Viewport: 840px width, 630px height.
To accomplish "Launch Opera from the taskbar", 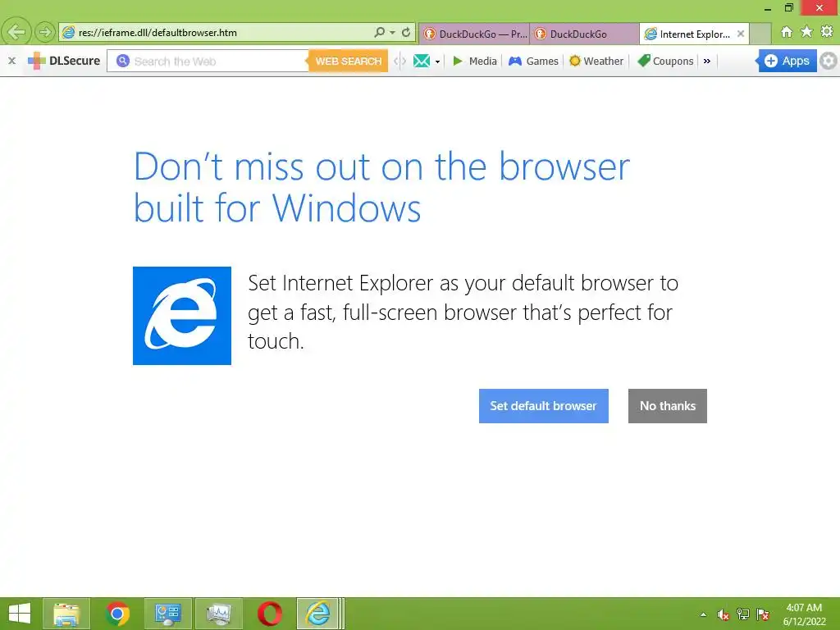I will [269, 614].
